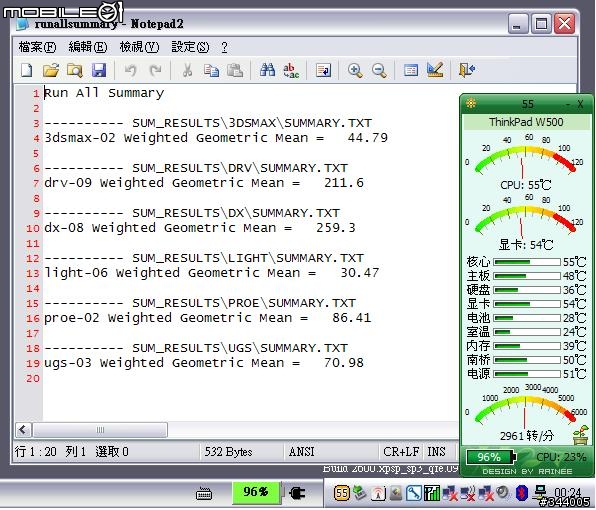Click the Paste clipboard icon
Image resolution: width=596 pixels, height=510 pixels.
(235, 70)
